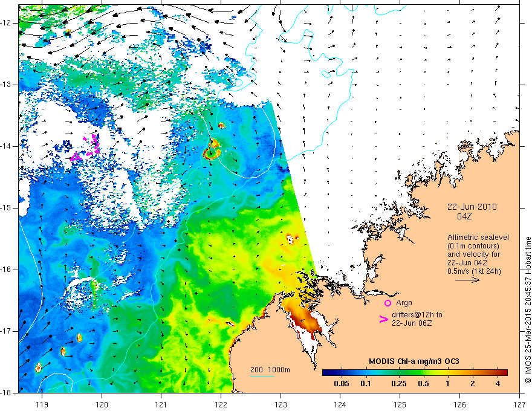Image resolution: width=532 pixels, height=411 pixels.
Task: Click longitude axis label '125'
Action: pyautogui.click(x=400, y=404)
